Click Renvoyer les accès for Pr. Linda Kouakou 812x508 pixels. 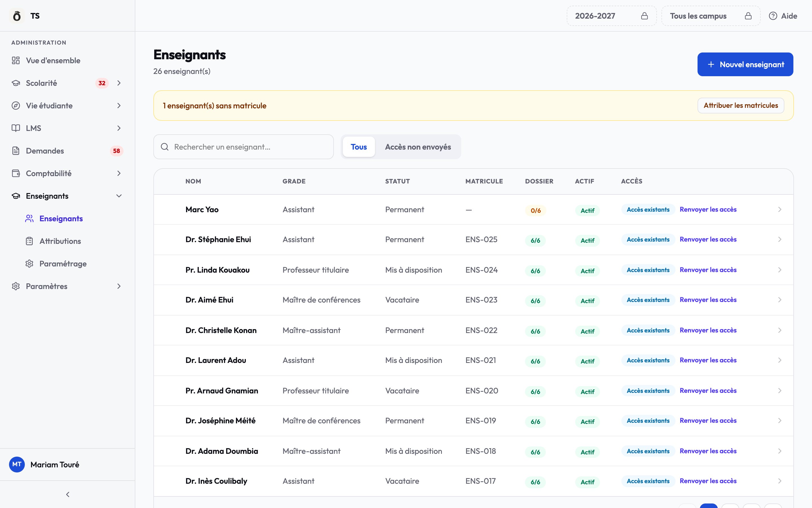tap(708, 270)
